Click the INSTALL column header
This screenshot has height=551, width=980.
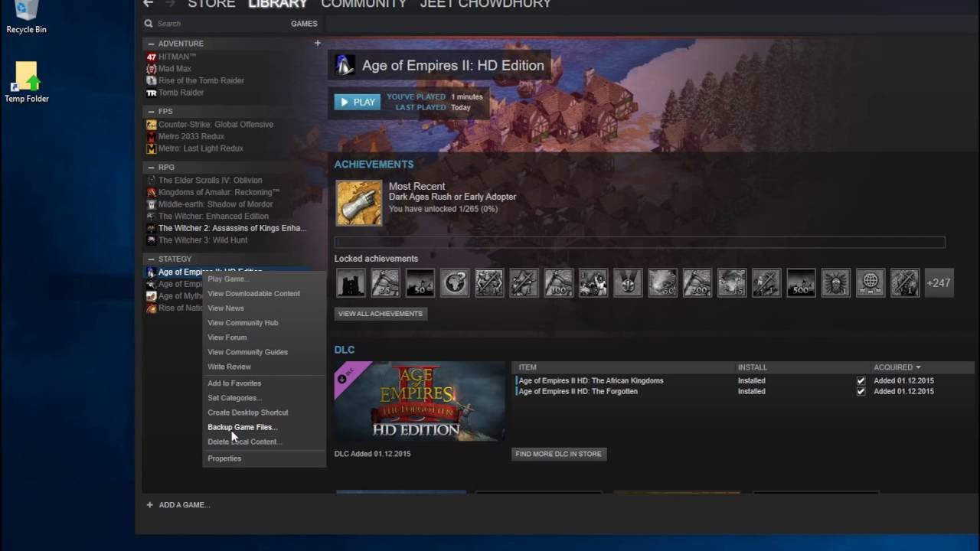752,367
